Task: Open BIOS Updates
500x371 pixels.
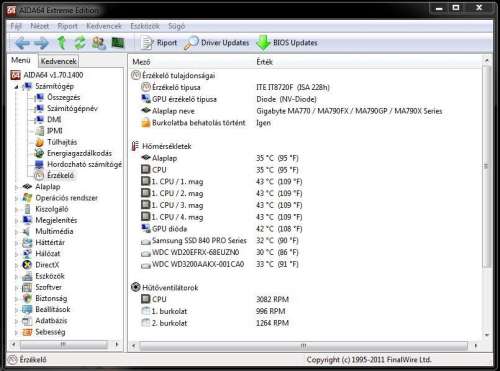Action: (287, 43)
